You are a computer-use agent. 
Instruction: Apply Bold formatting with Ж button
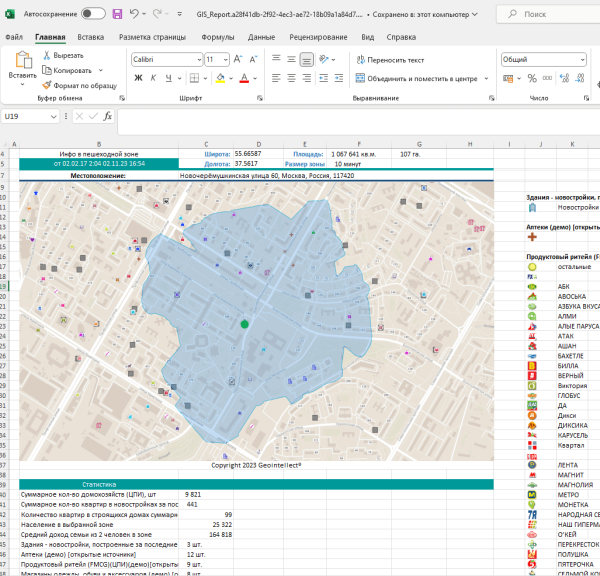click(137, 78)
